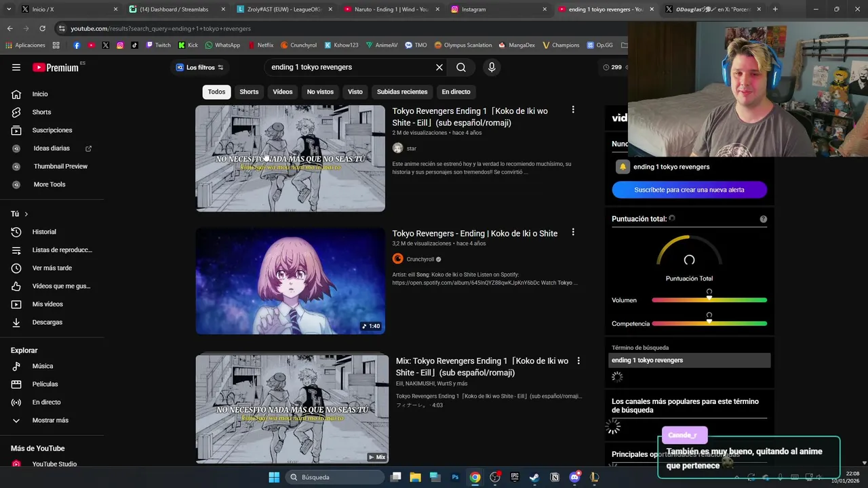Click the bell icon beside ending 1 tokyo revengers
Screen dimensions: 868x488
(x=623, y=167)
